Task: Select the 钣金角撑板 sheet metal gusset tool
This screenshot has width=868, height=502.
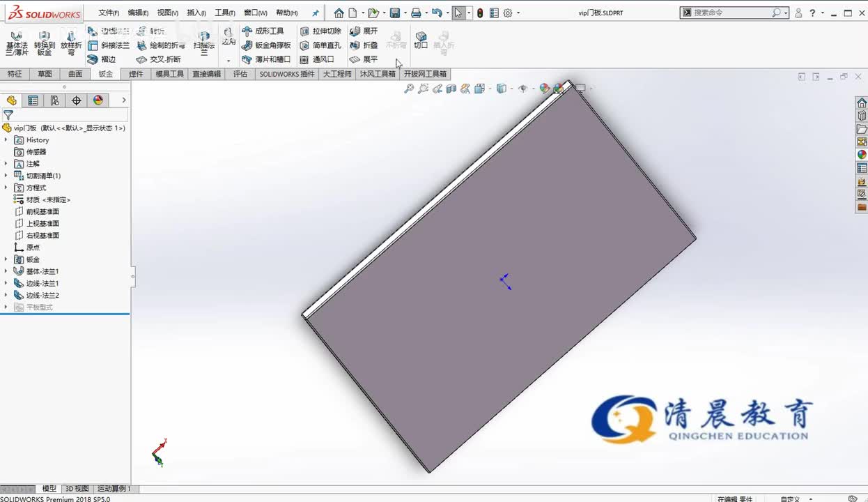Action: 266,45
